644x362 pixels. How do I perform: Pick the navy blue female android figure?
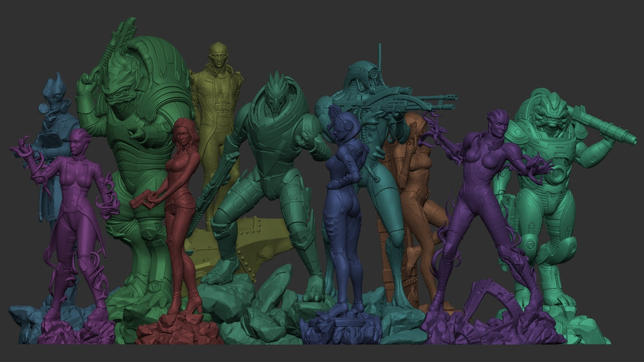[344, 206]
